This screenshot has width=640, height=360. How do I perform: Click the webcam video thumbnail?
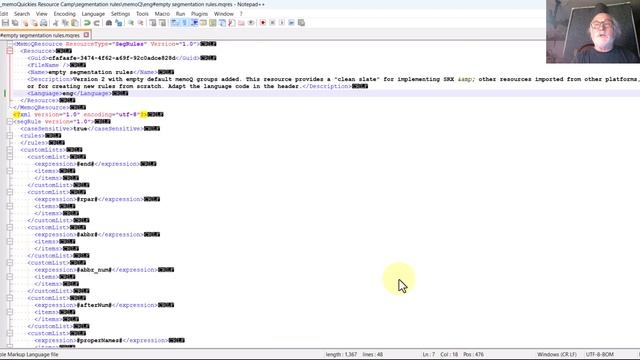click(x=593, y=31)
